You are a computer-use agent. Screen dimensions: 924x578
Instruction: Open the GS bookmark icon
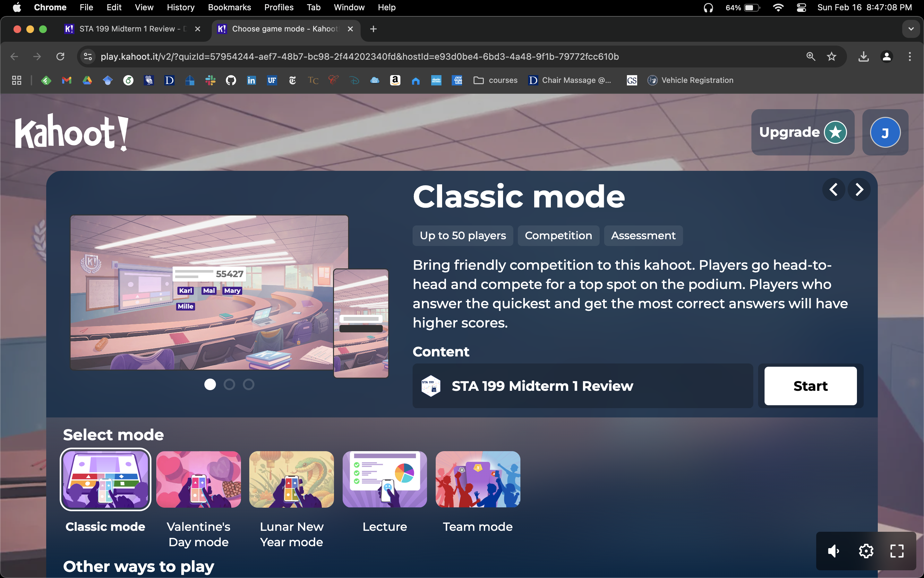coord(632,80)
